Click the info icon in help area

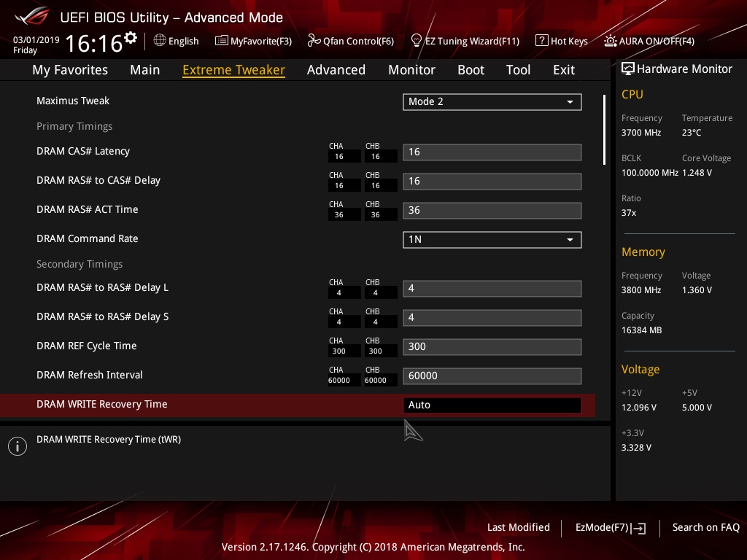point(18,446)
